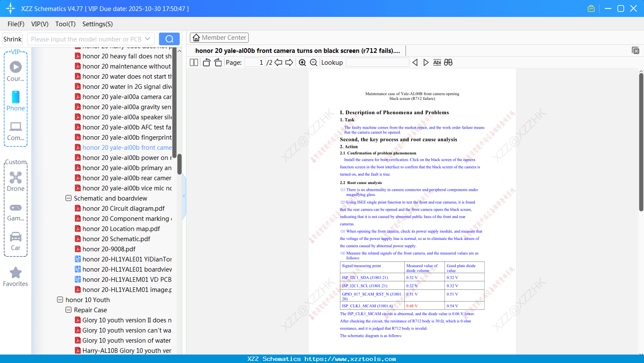The height and width of the screenshot is (363, 644).
Task: Open honor 20 yale-al00b fingerprint case
Action: pos(123,137)
